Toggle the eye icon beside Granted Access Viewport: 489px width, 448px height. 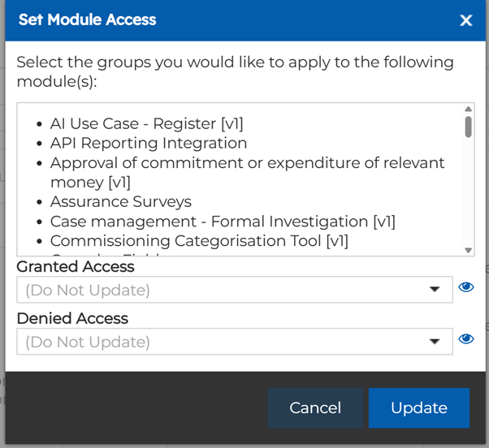tap(465, 287)
